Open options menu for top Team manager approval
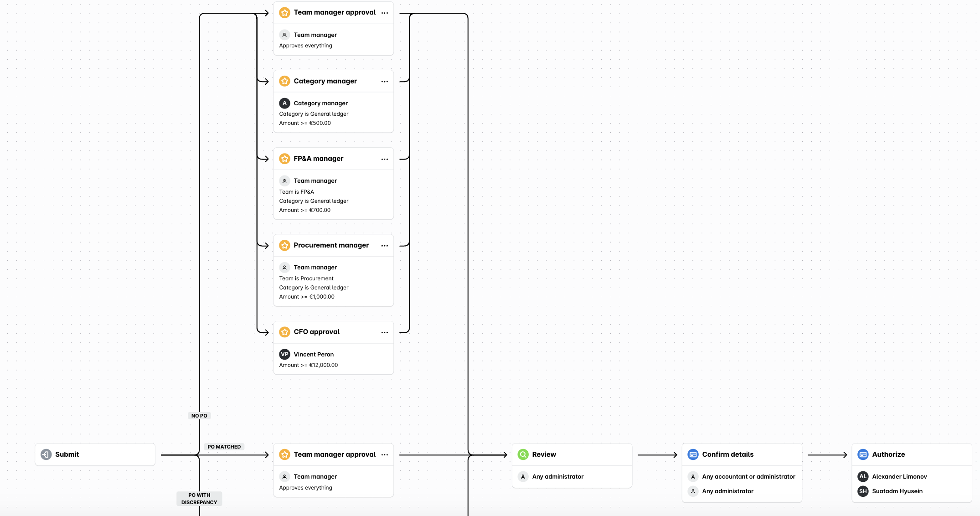 (x=385, y=13)
